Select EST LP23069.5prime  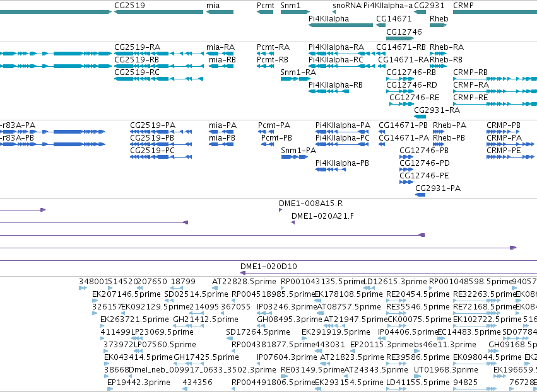point(137,338)
